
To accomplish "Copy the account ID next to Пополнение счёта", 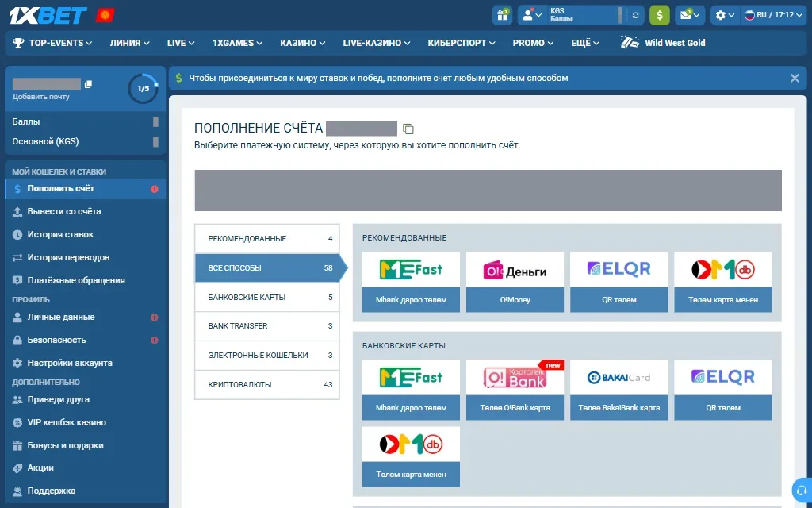I will point(408,129).
